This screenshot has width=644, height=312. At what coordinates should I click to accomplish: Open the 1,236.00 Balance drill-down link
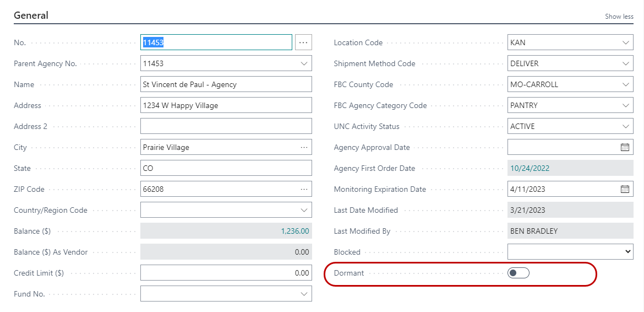[294, 231]
